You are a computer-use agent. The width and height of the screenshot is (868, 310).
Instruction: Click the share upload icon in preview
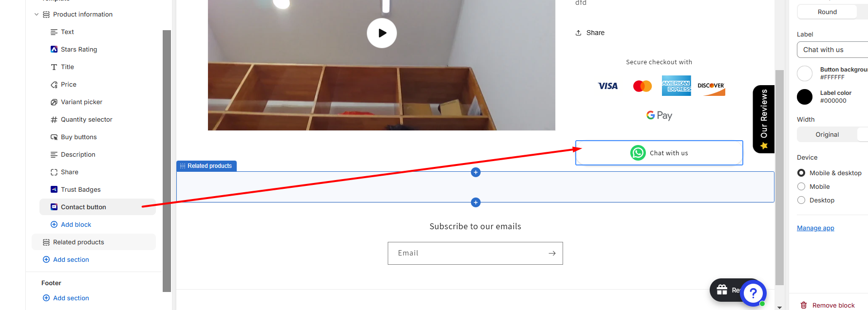click(579, 33)
